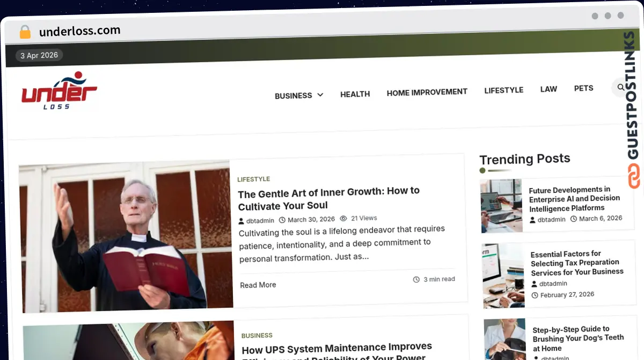The width and height of the screenshot is (644, 360).
Task: Expand the Business menu chevron
Action: pyautogui.click(x=320, y=95)
